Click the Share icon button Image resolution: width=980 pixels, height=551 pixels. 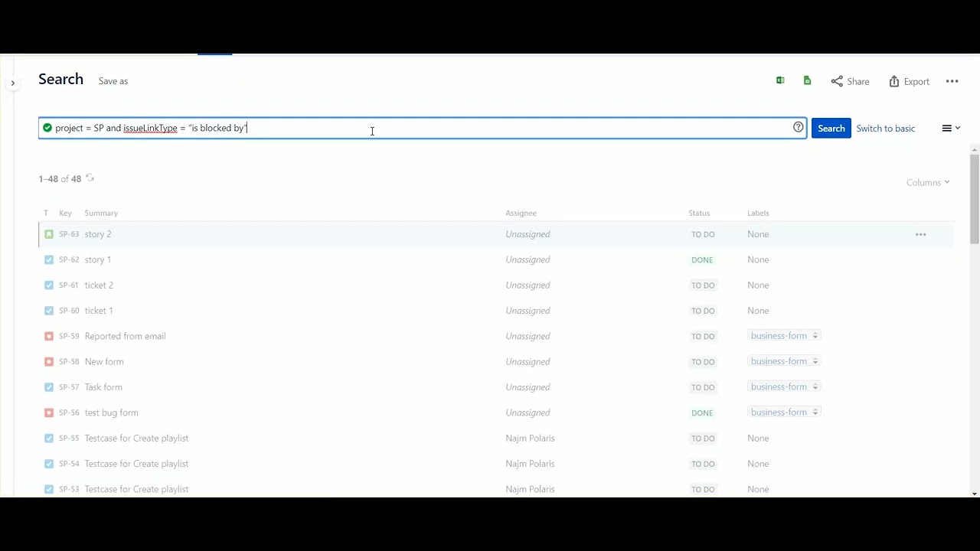click(x=850, y=81)
